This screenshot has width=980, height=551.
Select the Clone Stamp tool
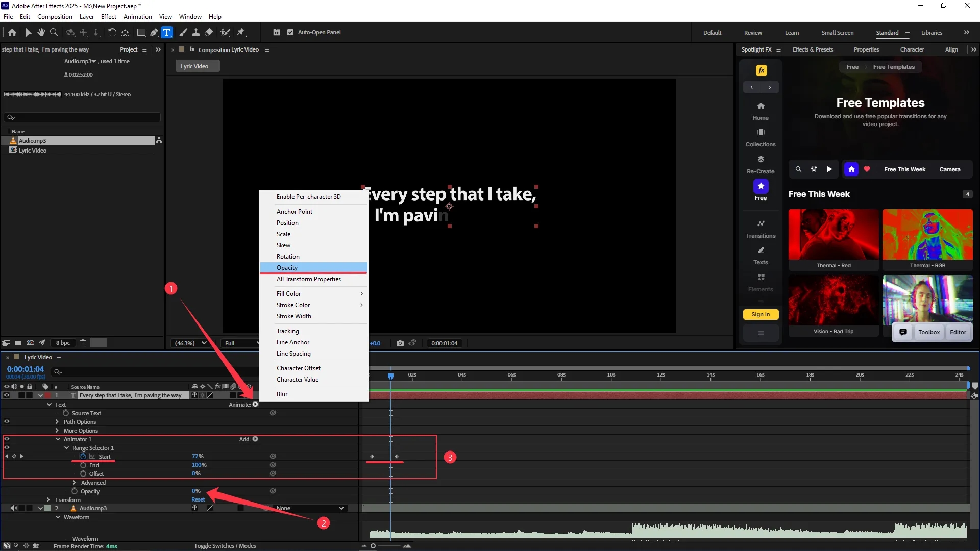click(196, 32)
